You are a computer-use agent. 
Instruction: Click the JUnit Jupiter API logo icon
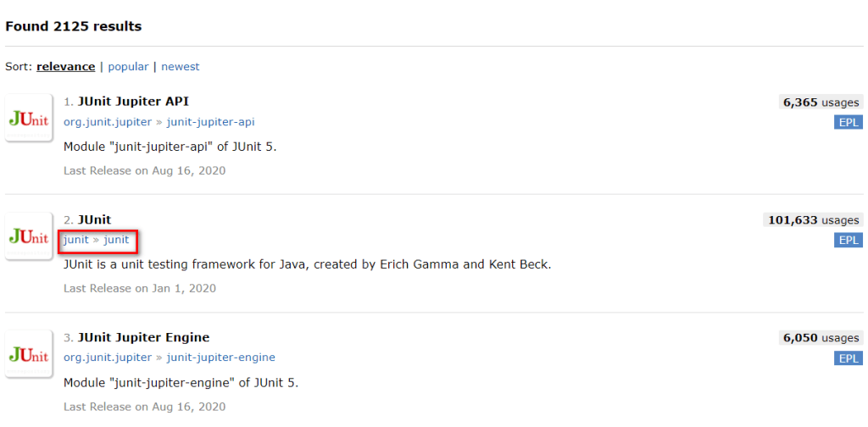pos(29,119)
